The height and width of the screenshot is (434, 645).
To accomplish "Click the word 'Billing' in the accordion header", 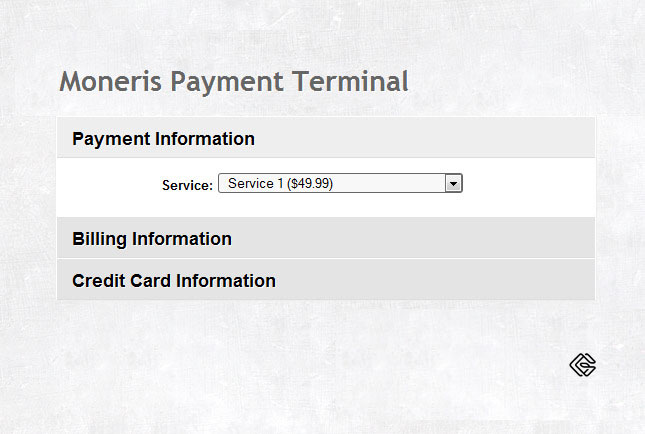I will [x=99, y=239].
